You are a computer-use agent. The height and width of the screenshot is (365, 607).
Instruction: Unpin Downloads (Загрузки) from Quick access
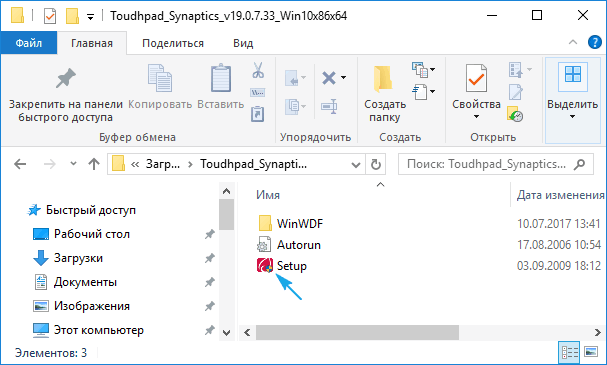210,258
